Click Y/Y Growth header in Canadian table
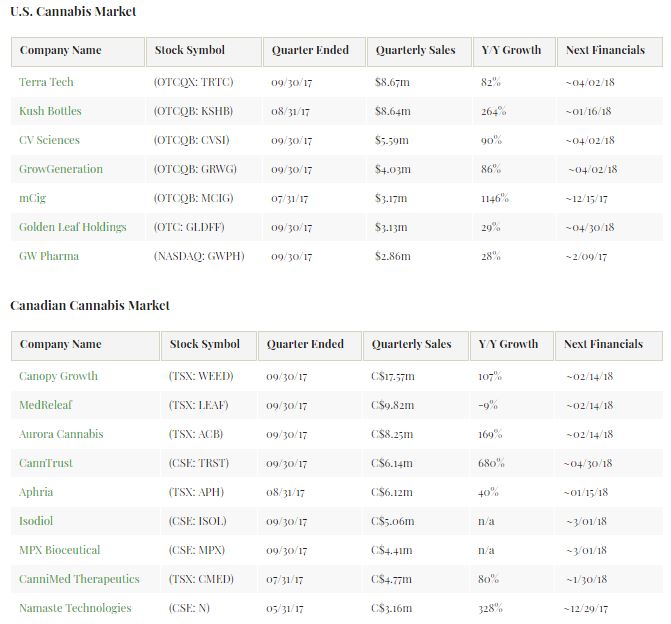This screenshot has height=624, width=671. [x=508, y=344]
